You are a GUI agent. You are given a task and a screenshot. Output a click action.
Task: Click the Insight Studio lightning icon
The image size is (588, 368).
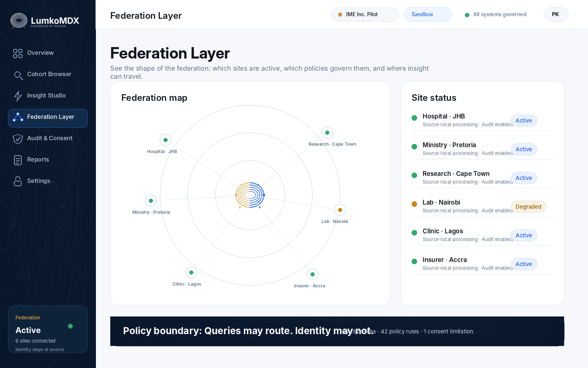pos(18,96)
